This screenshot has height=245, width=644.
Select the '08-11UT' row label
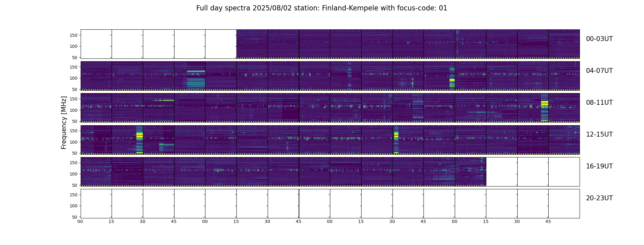click(x=599, y=103)
